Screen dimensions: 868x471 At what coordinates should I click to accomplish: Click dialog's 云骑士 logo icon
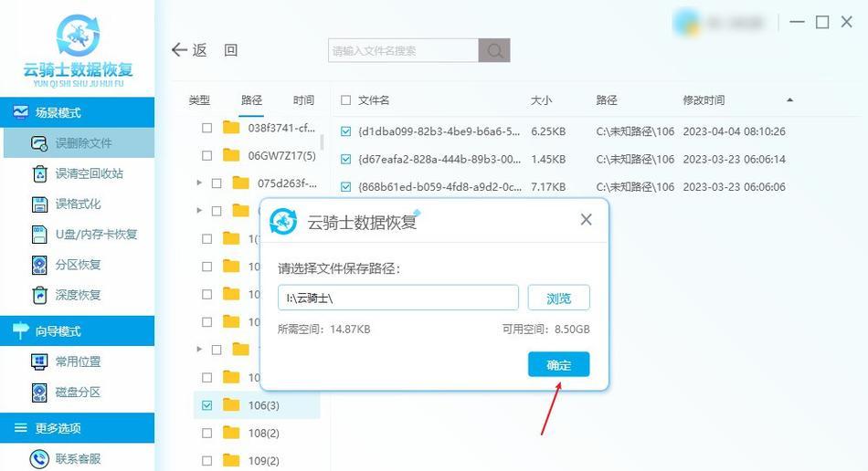point(283,222)
